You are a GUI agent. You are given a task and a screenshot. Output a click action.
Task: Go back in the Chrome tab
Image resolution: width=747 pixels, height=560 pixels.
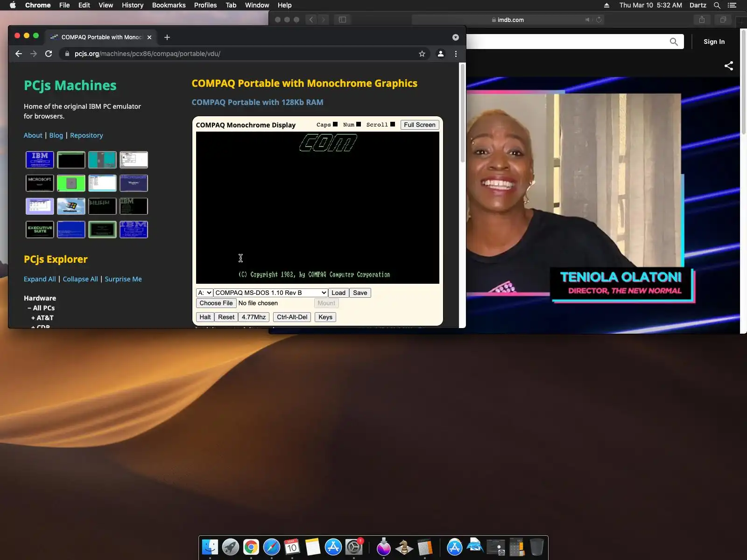[x=19, y=54]
